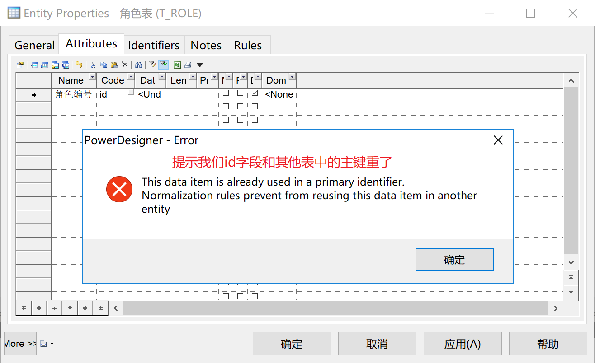Select the yellow key icon in toolbar
The width and height of the screenshot is (595, 364).
click(x=79, y=65)
